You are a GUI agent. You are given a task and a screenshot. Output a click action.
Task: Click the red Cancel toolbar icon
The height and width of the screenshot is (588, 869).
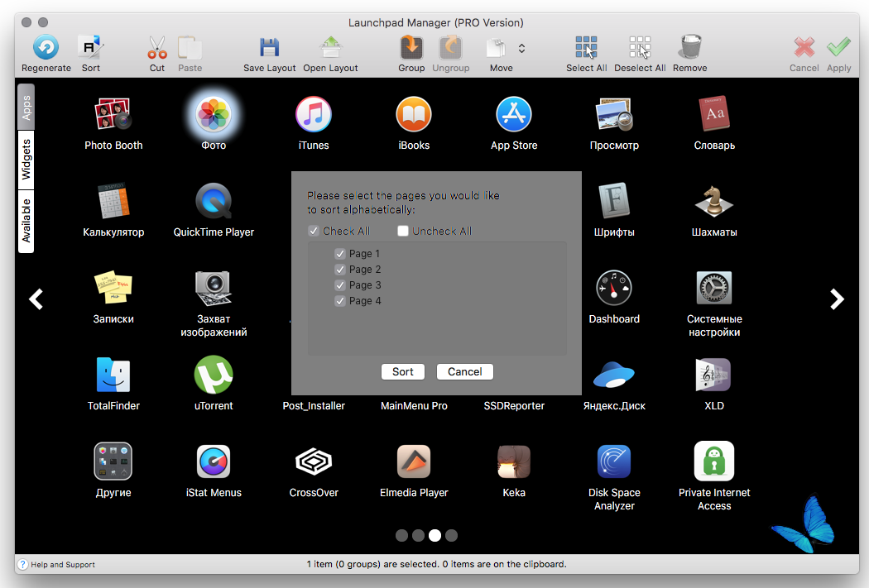(x=804, y=48)
